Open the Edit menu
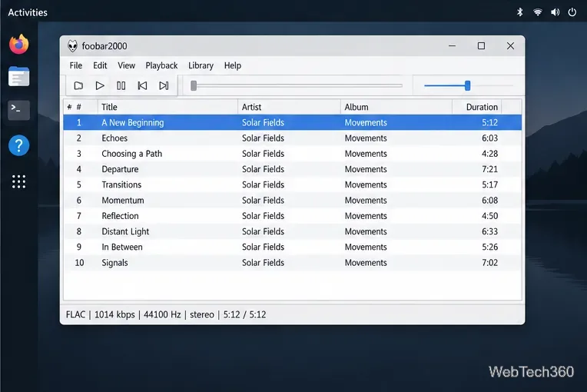 [x=100, y=65]
